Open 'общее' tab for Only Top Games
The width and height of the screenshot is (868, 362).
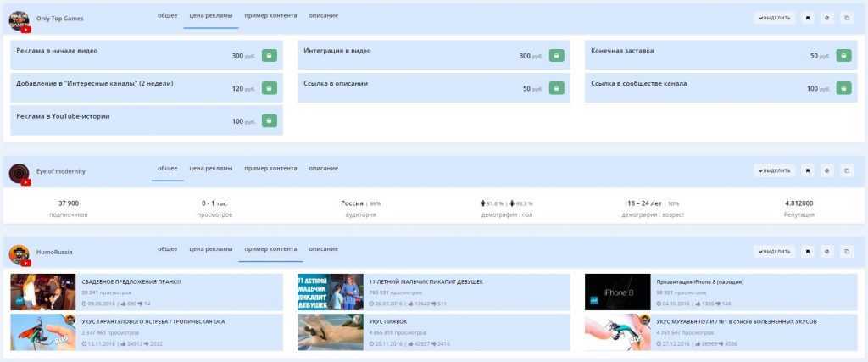[167, 16]
